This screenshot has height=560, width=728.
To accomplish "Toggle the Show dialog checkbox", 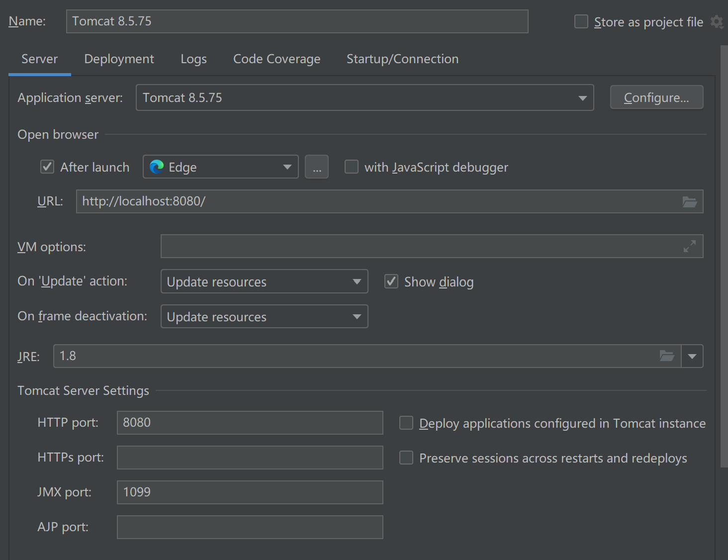I will coord(391,281).
